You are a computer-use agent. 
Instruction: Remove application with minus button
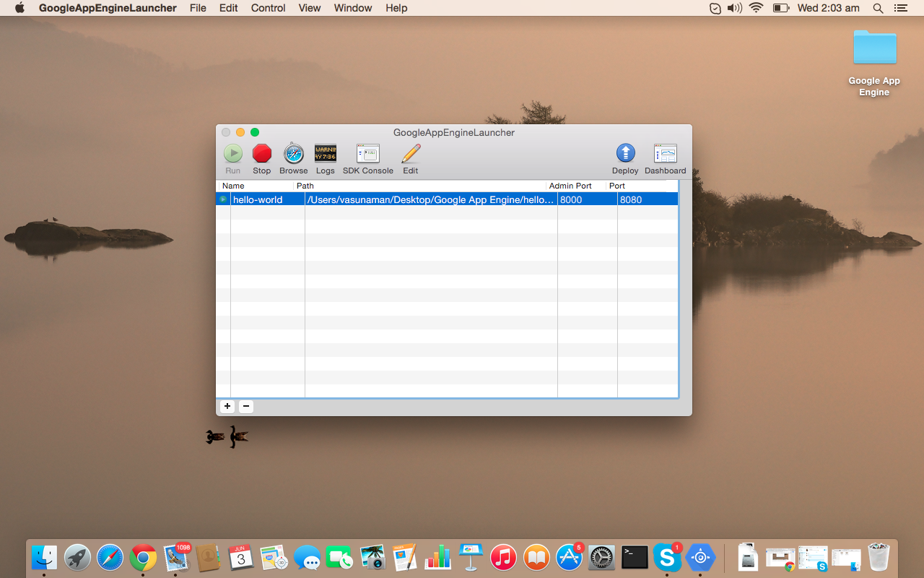[x=246, y=407]
